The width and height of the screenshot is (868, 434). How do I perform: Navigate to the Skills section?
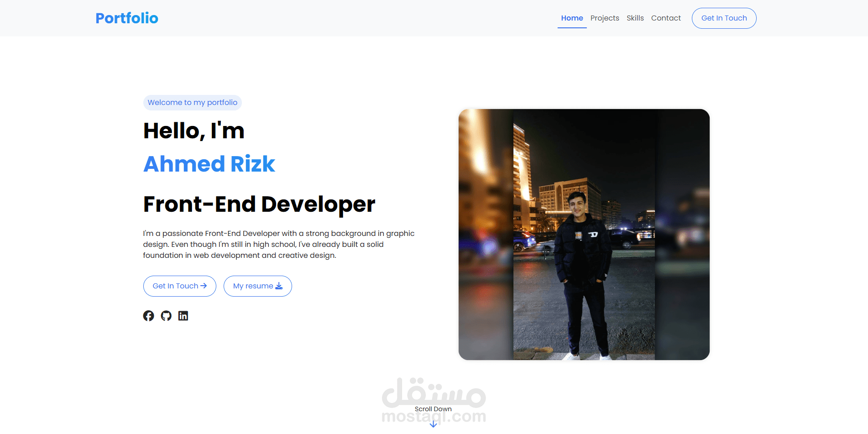point(635,18)
